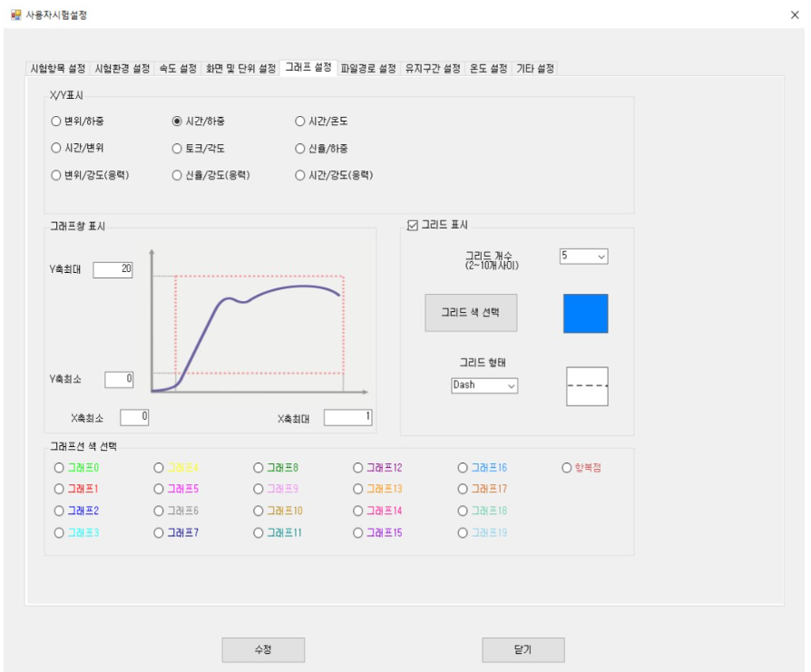Click the Dash line style preview box
811x672 pixels.
click(x=587, y=386)
